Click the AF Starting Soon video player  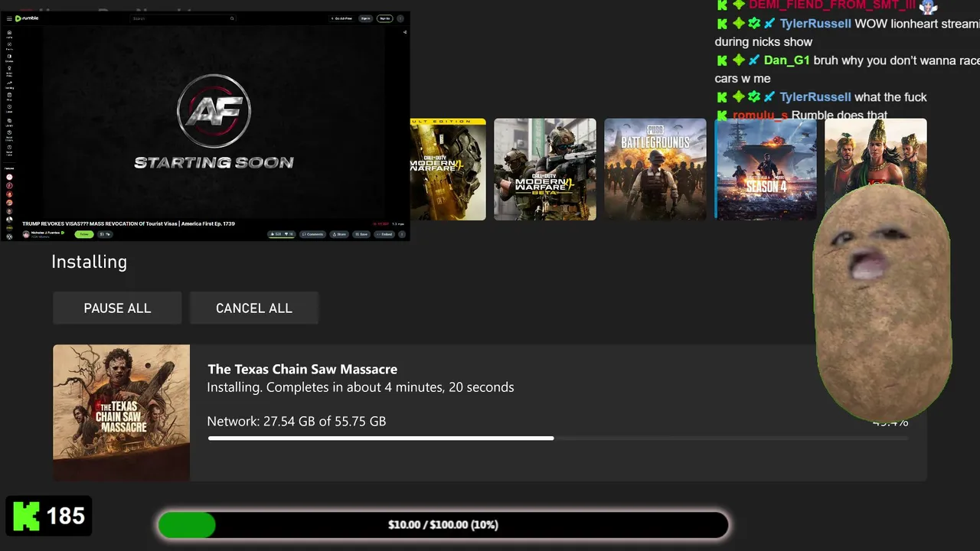coord(214,122)
